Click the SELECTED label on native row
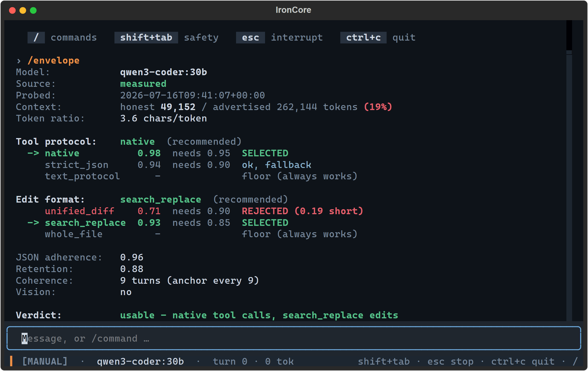 [265, 153]
